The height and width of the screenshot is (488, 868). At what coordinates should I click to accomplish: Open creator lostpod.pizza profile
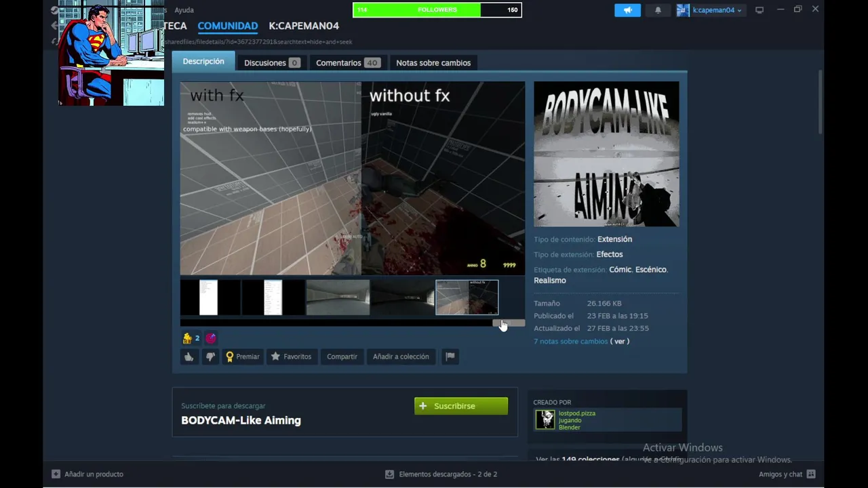pyautogui.click(x=577, y=413)
